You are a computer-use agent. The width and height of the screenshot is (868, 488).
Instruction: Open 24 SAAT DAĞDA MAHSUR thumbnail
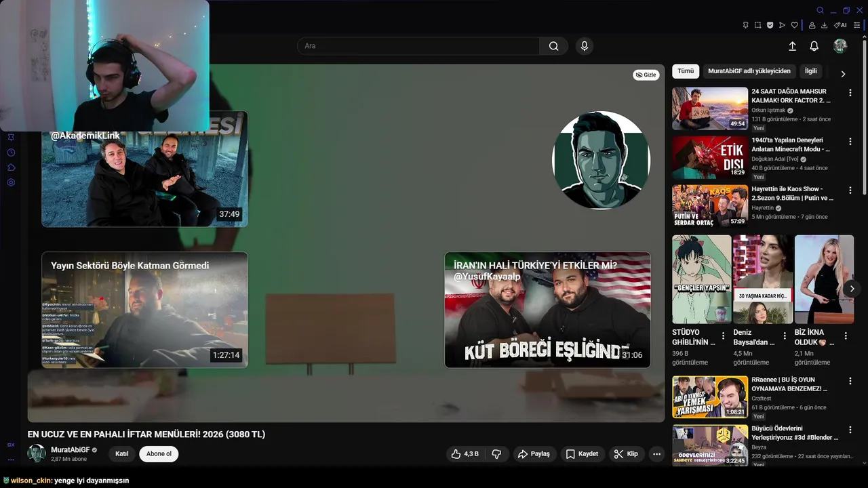tap(710, 108)
